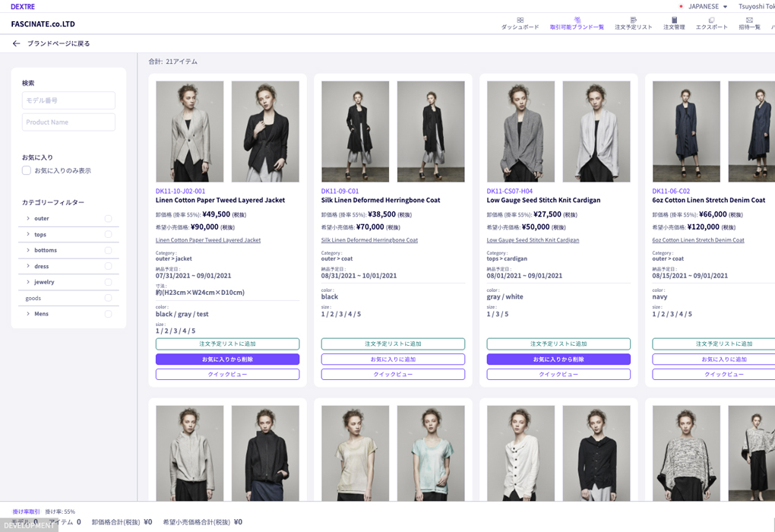This screenshot has height=532, width=775.
Task: Click the DEXTRE logo
Action: click(x=23, y=6)
